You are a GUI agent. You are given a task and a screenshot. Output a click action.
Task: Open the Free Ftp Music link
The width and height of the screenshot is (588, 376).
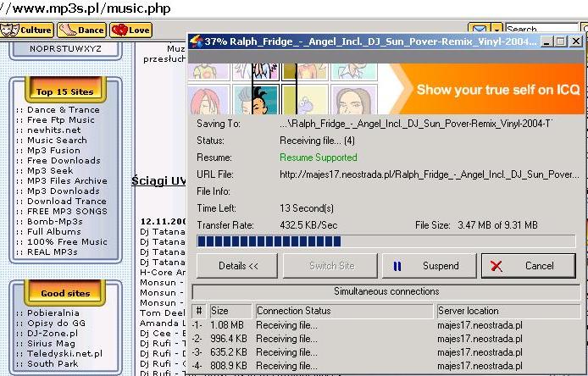click(61, 120)
